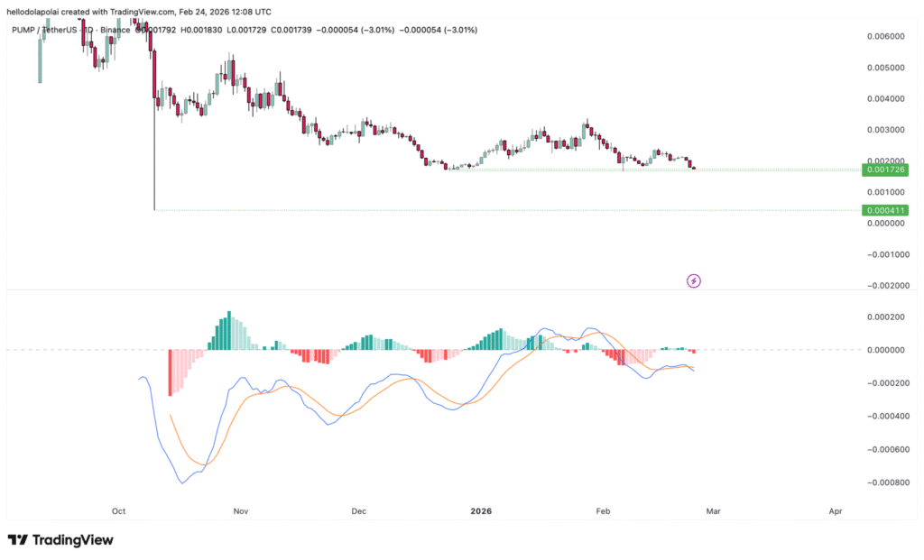924x560 pixels.
Task: Select the Feb label on the time axis
Action: 602,511
